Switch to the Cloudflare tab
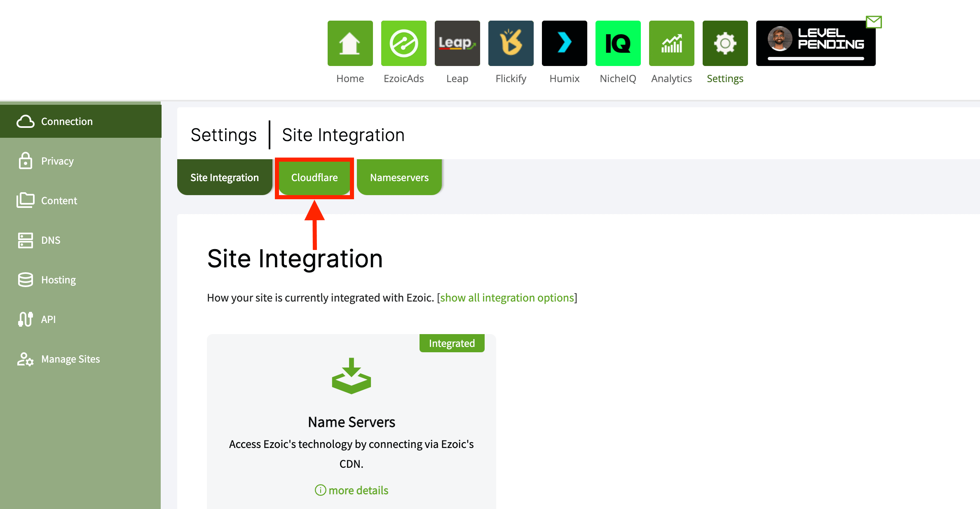The image size is (980, 509). tap(314, 177)
